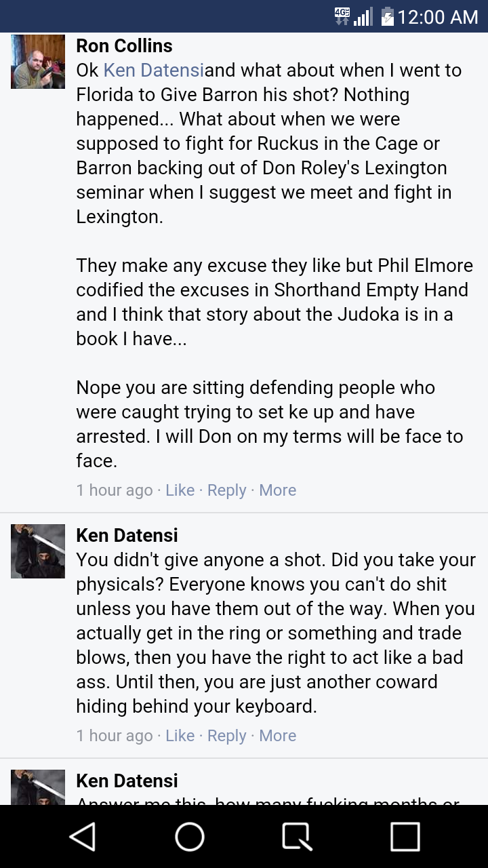The width and height of the screenshot is (488, 868).
Task: Open Ken Datensi's avatar beside the physicals comment
Action: click(x=38, y=551)
